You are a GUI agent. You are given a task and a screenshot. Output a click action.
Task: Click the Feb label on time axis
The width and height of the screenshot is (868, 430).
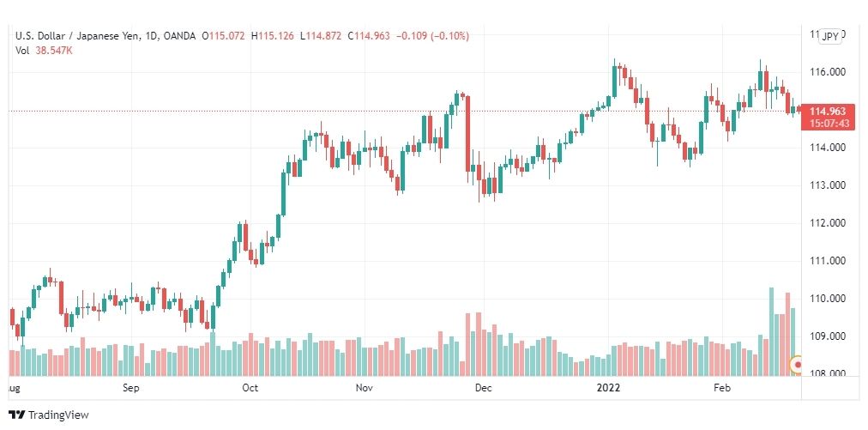pos(722,388)
